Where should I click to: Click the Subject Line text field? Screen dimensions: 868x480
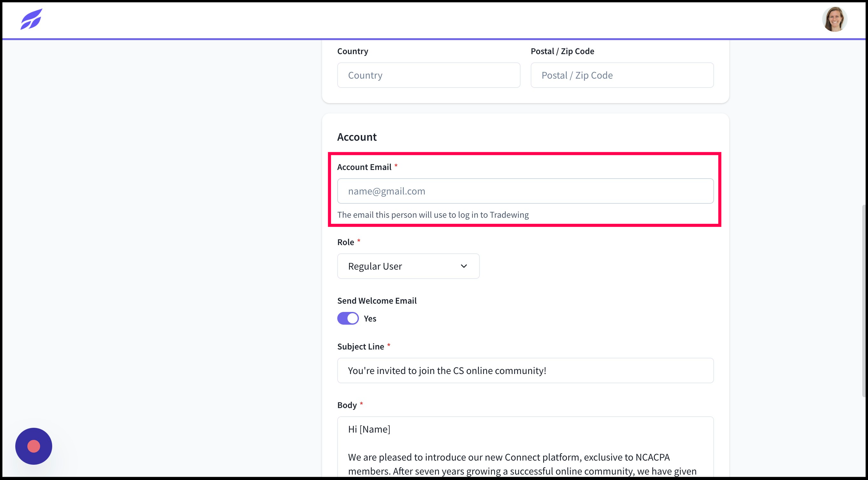[x=525, y=371]
